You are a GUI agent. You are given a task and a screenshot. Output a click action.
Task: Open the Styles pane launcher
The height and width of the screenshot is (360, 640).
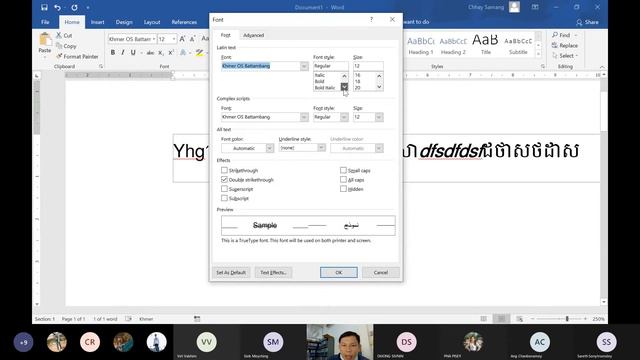pyautogui.click(x=543, y=66)
